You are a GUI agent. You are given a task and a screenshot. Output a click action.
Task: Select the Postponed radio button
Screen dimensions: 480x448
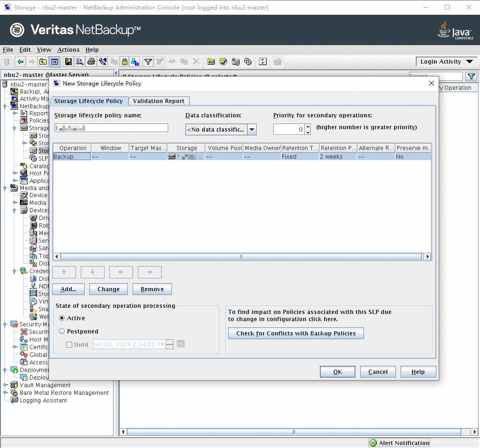click(x=62, y=332)
